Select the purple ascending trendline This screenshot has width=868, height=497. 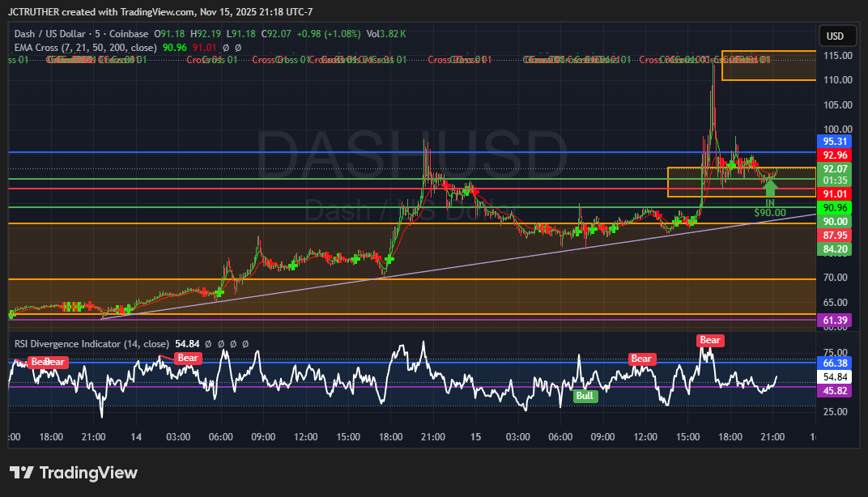point(459,265)
